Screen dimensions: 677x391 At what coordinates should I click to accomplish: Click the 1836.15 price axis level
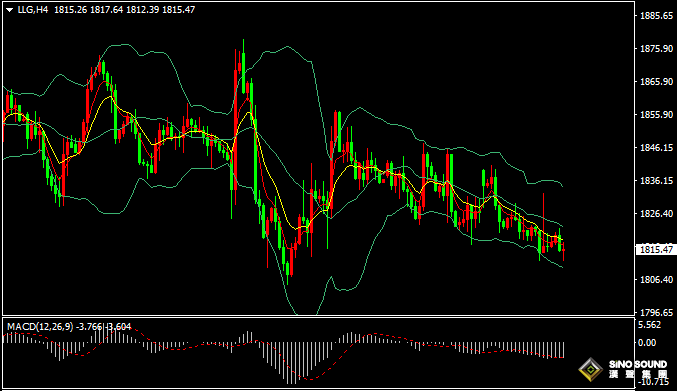656,181
